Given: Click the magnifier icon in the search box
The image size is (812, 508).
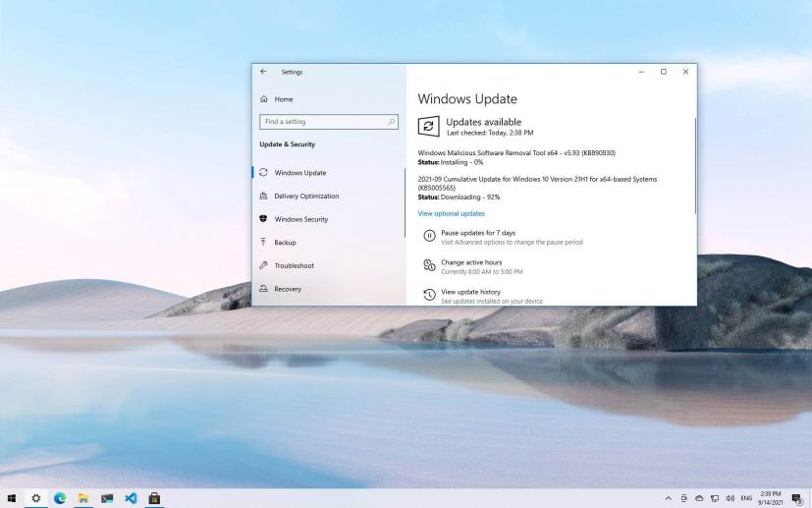Looking at the screenshot, I should (x=392, y=121).
